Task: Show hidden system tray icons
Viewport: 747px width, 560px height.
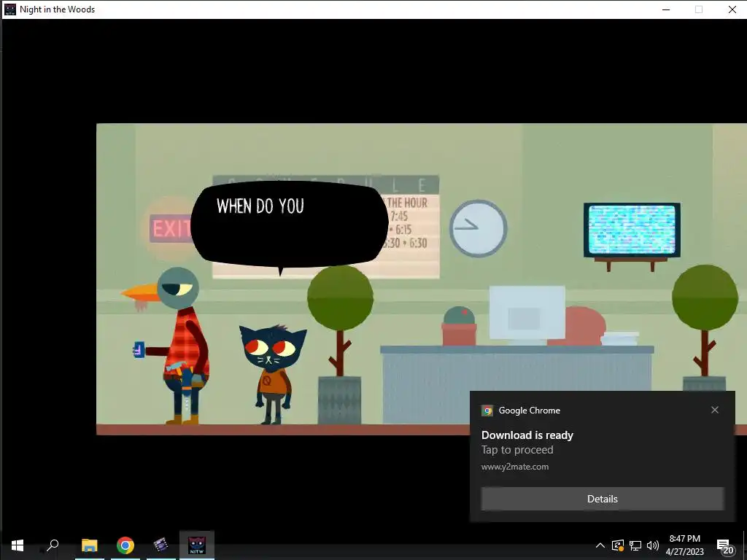Action: 600,545
